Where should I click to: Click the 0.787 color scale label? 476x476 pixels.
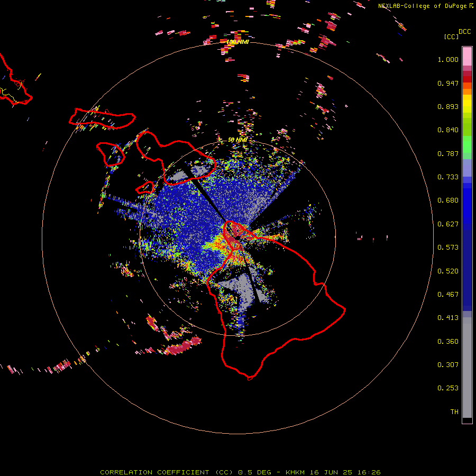coord(448,153)
